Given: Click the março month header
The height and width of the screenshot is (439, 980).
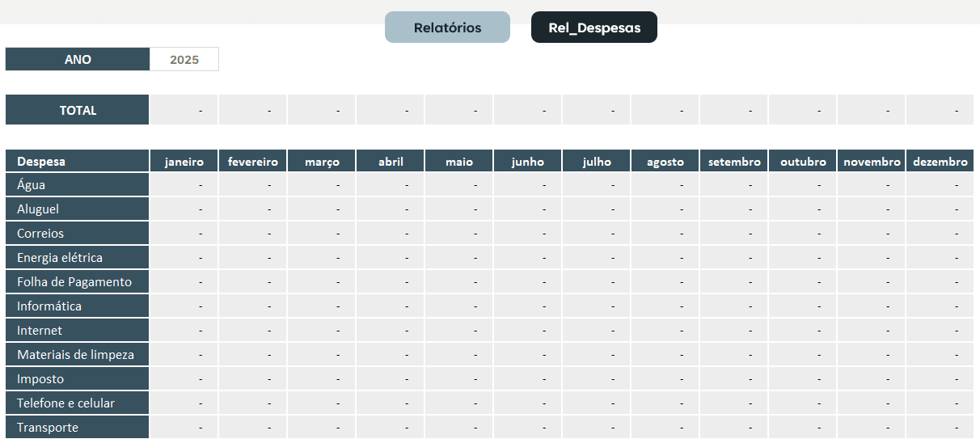Looking at the screenshot, I should click(322, 162).
